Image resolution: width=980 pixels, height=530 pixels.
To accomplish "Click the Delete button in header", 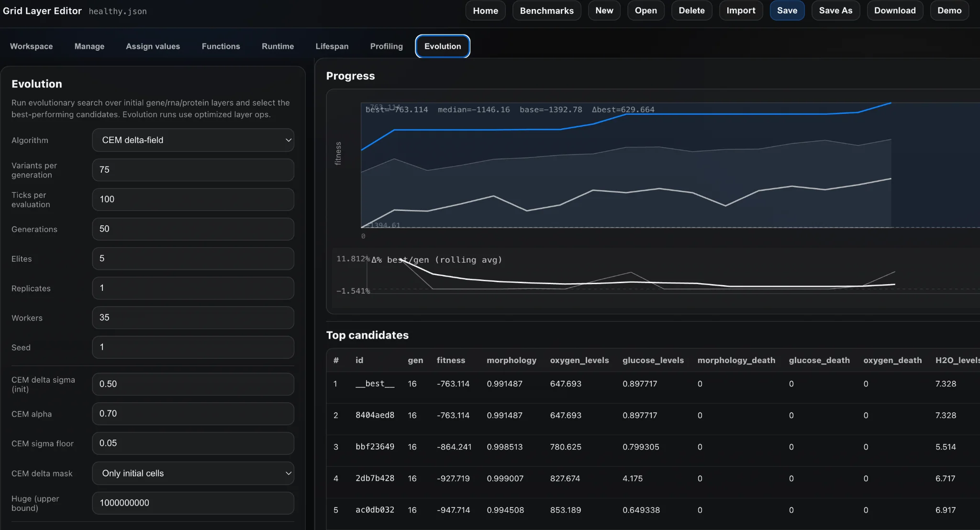I will [x=691, y=11].
